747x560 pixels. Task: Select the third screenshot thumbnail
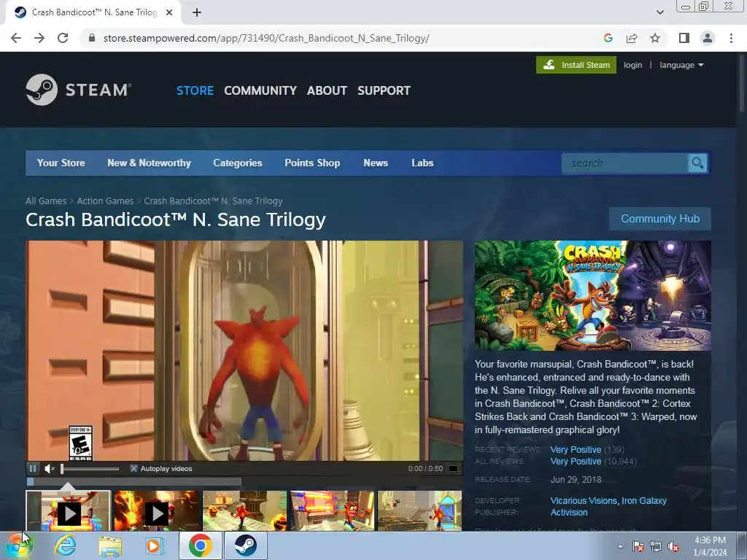[245, 511]
